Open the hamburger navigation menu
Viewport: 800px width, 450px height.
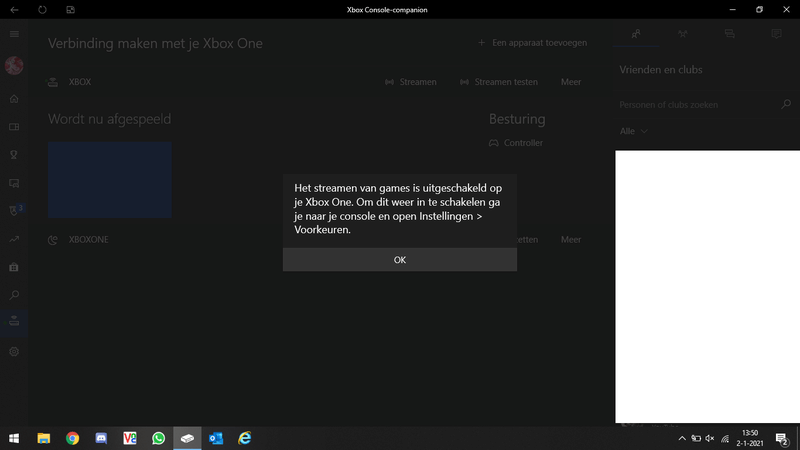point(14,34)
